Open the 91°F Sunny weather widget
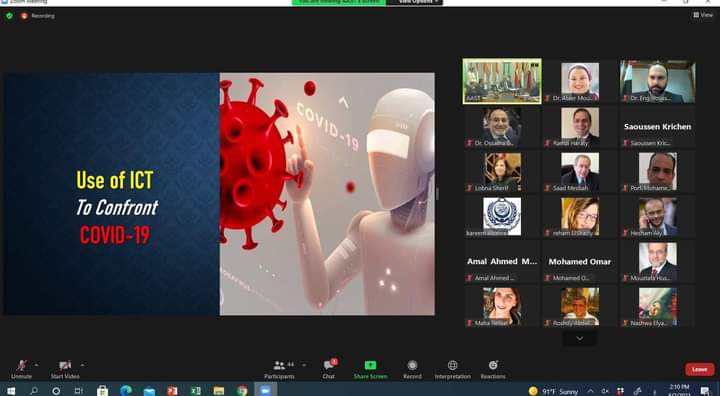This screenshot has width=720, height=396. [x=553, y=391]
